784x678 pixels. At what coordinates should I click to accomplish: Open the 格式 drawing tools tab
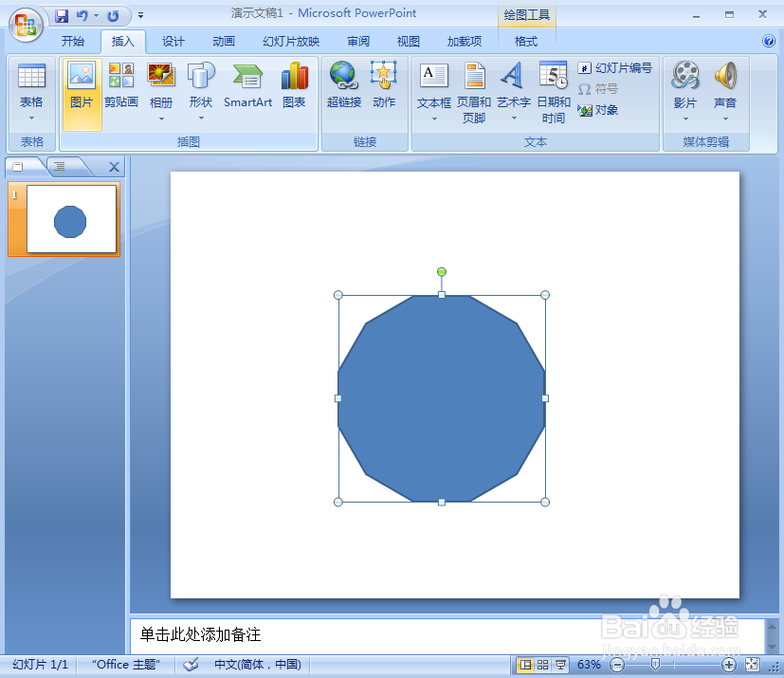526,42
